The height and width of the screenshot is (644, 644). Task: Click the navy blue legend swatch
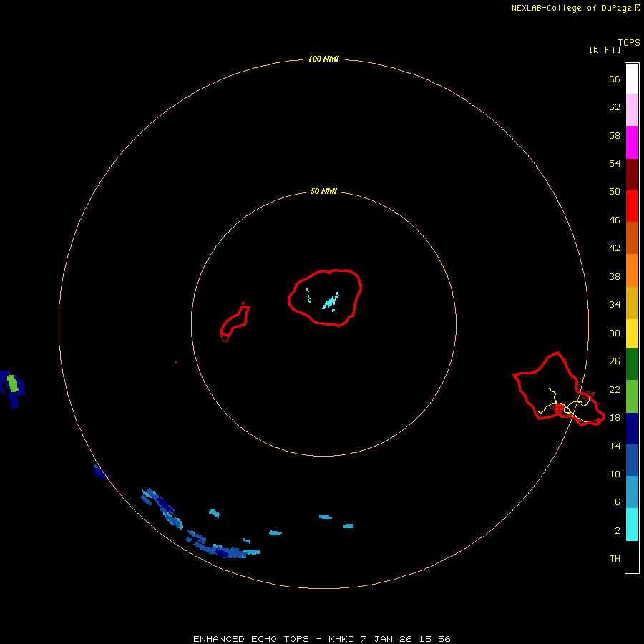point(632,429)
